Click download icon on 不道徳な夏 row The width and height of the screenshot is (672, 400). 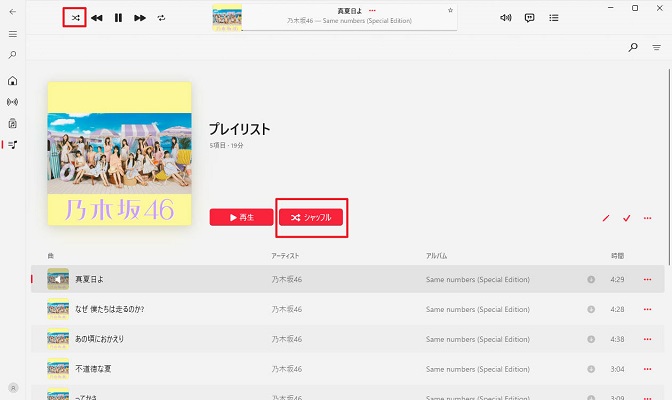tap(591, 370)
